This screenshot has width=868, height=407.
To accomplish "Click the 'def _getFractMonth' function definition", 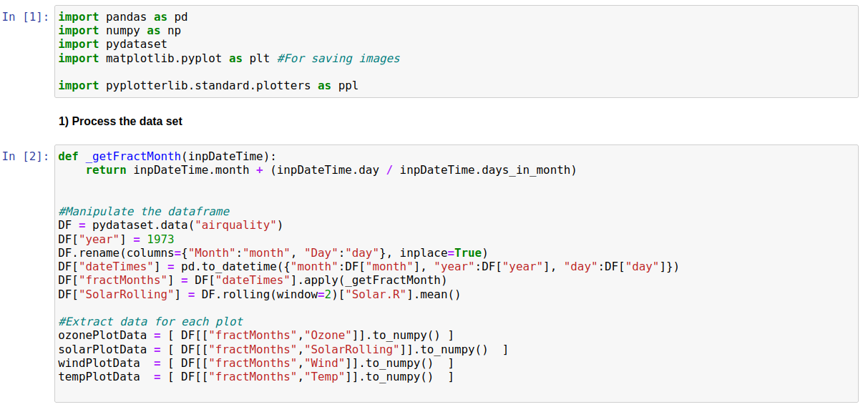I will [167, 157].
